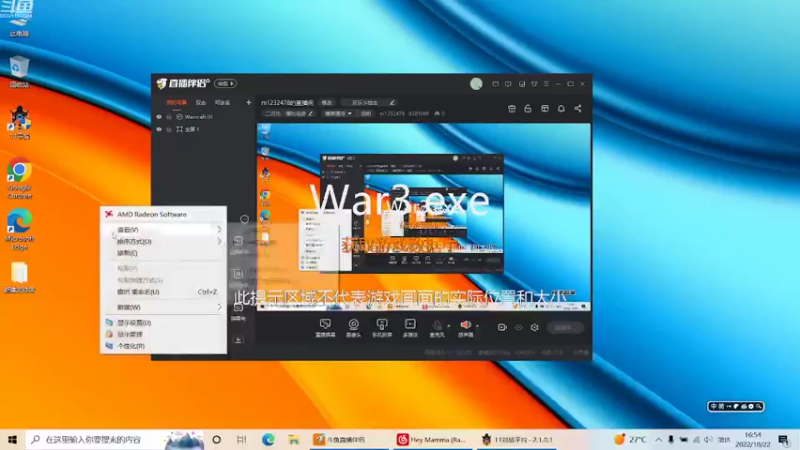Viewport: 800px width, 450px height.
Task: Click the edit button beside room title
Action: (x=327, y=103)
